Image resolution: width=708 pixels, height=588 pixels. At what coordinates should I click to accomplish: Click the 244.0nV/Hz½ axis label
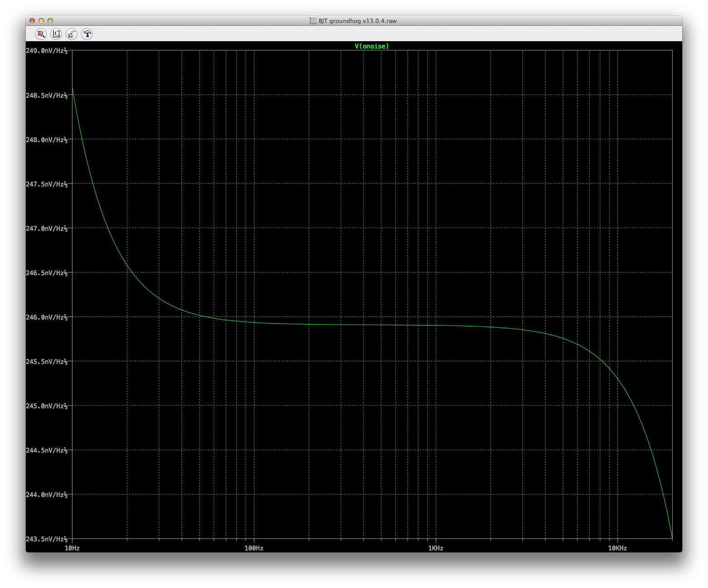pyautogui.click(x=47, y=495)
